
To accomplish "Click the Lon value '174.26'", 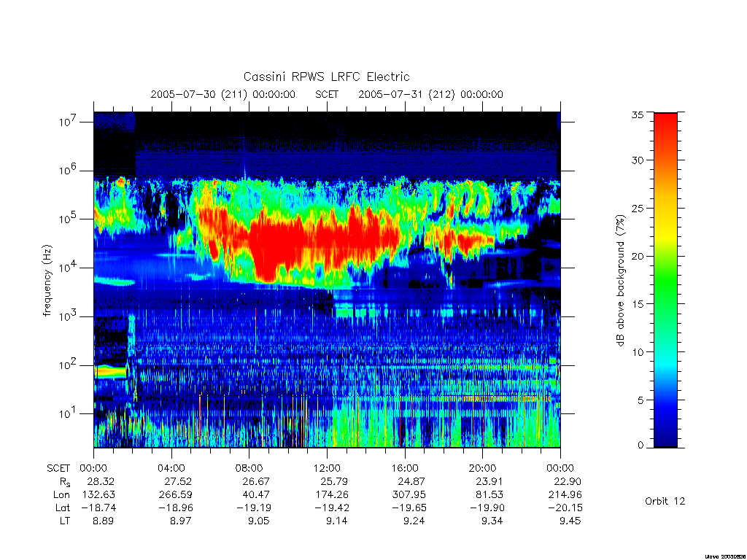I will click(332, 495).
